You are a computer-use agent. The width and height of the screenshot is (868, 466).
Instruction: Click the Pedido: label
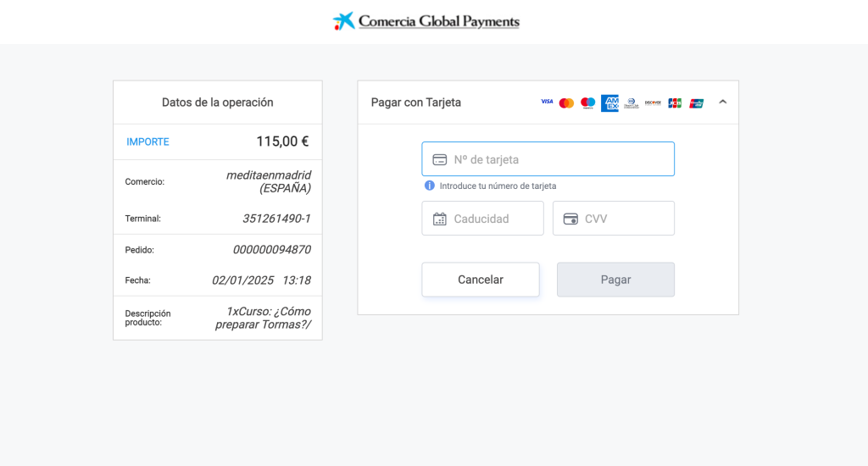(x=140, y=250)
